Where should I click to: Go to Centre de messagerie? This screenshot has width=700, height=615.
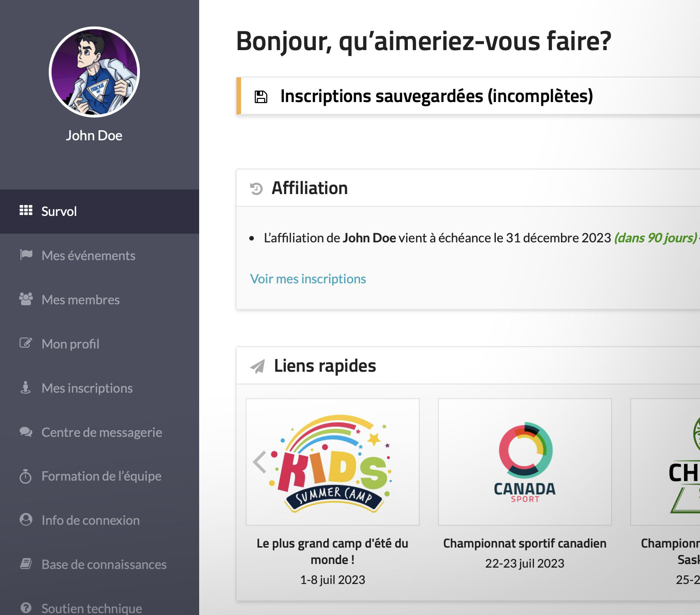pos(102,432)
